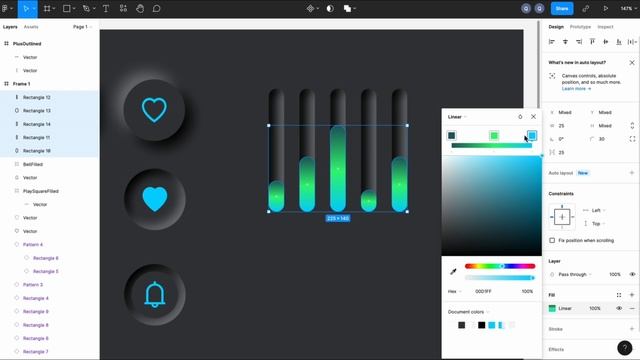Select the BellFilled layer

pos(33,164)
